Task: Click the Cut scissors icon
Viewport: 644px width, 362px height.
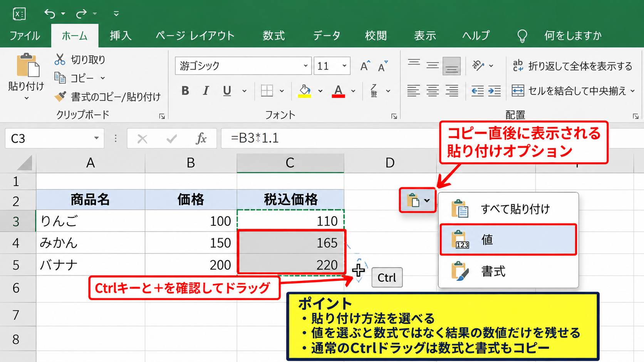Action: pyautogui.click(x=60, y=59)
